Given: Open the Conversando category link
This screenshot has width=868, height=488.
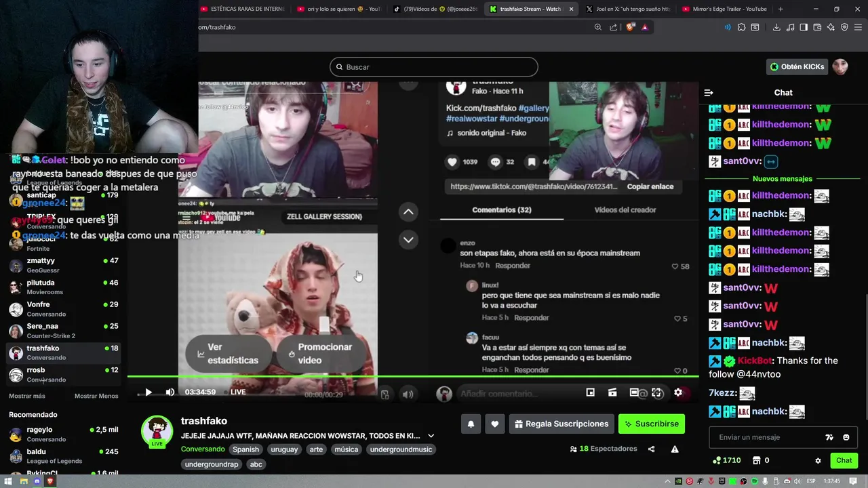Looking at the screenshot, I should tap(203, 449).
